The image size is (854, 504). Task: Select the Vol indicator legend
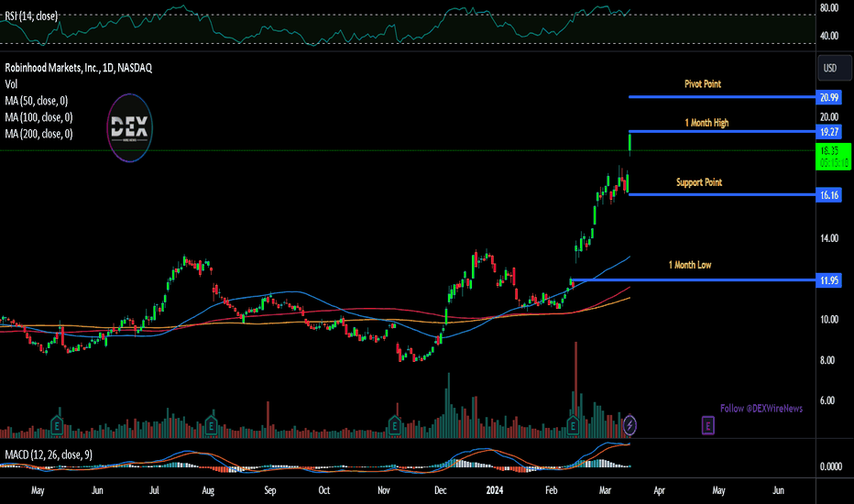click(x=11, y=84)
